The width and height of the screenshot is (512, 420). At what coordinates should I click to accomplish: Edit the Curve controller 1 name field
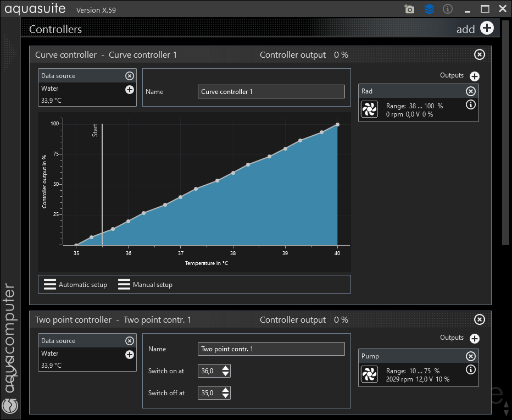coord(271,91)
